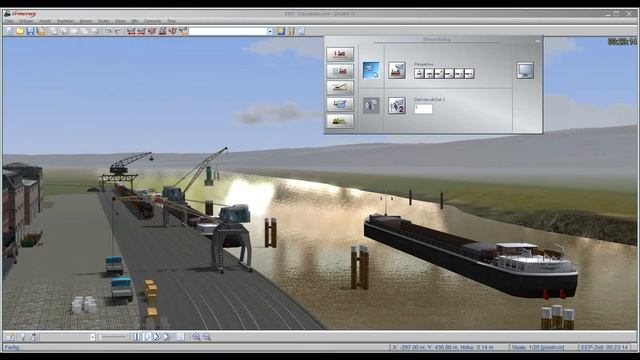
Task: Click the Save As icon beside the floppy disk
Action: (x=41, y=31)
